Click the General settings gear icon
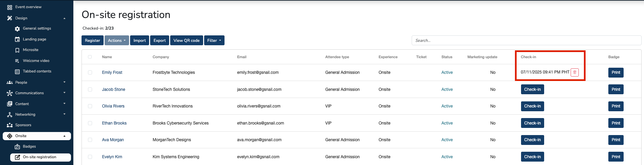Image resolution: width=644 pixels, height=165 pixels. [17, 29]
